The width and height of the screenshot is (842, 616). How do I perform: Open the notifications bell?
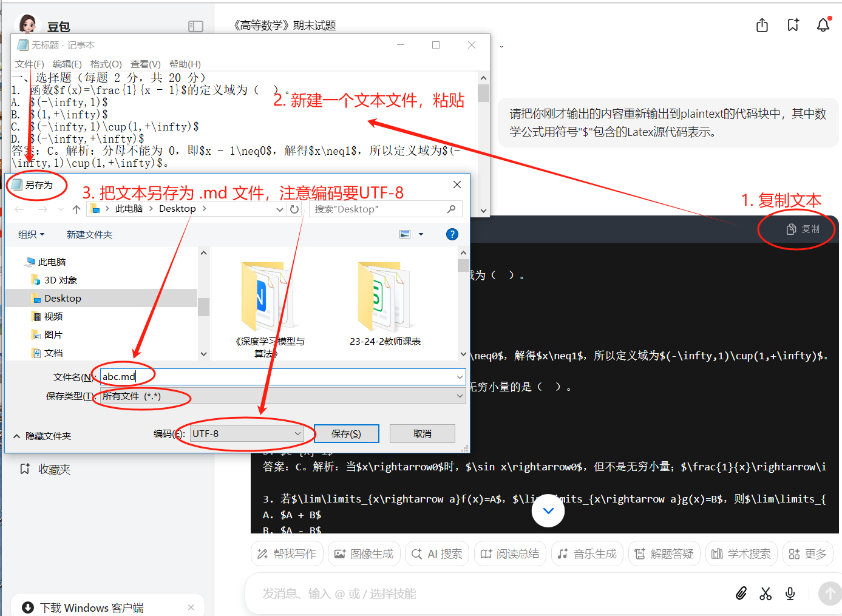click(823, 25)
